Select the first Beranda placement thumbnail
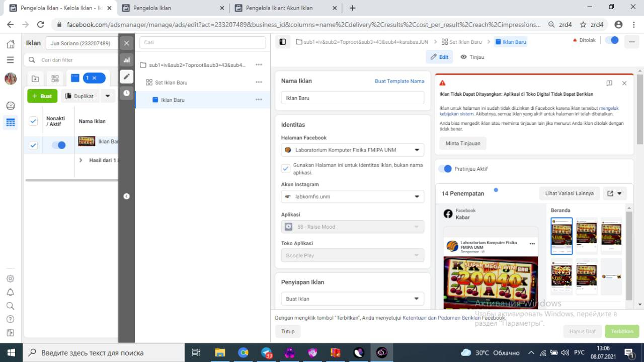This screenshot has height=362, width=644. tap(561, 236)
